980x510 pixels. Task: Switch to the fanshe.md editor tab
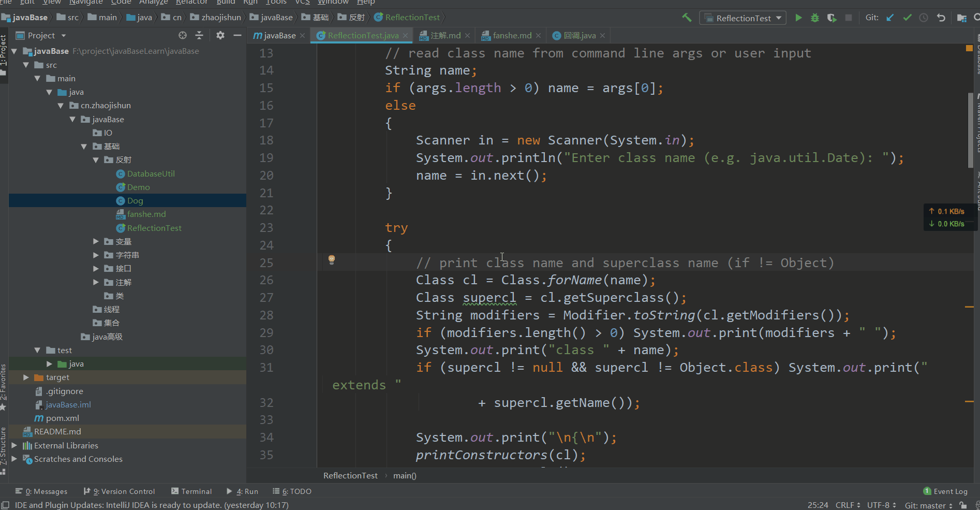click(511, 35)
